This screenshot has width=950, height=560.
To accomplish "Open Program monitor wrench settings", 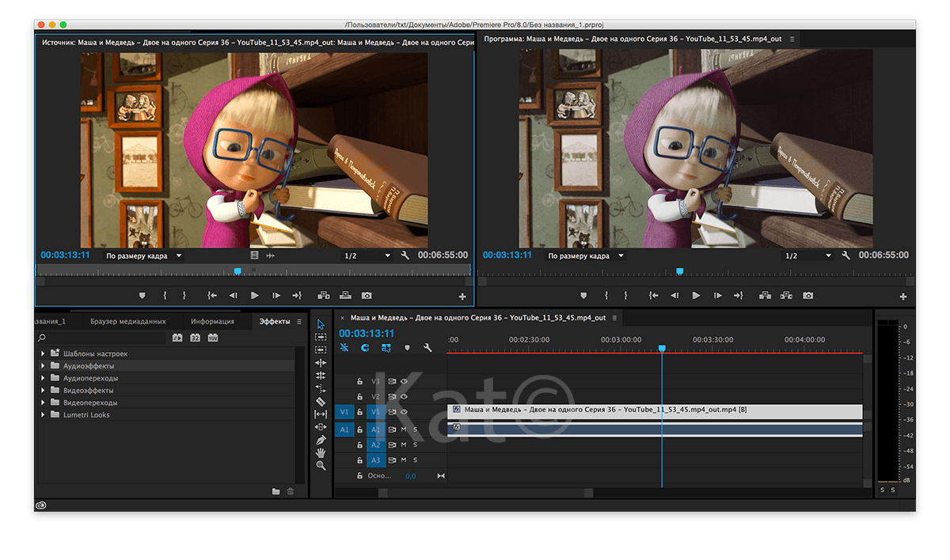I will 846,255.
